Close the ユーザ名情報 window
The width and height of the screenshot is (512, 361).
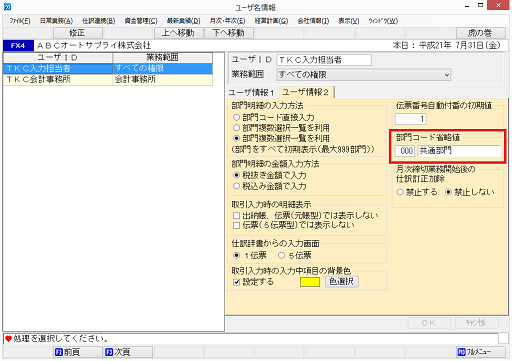point(498,5)
